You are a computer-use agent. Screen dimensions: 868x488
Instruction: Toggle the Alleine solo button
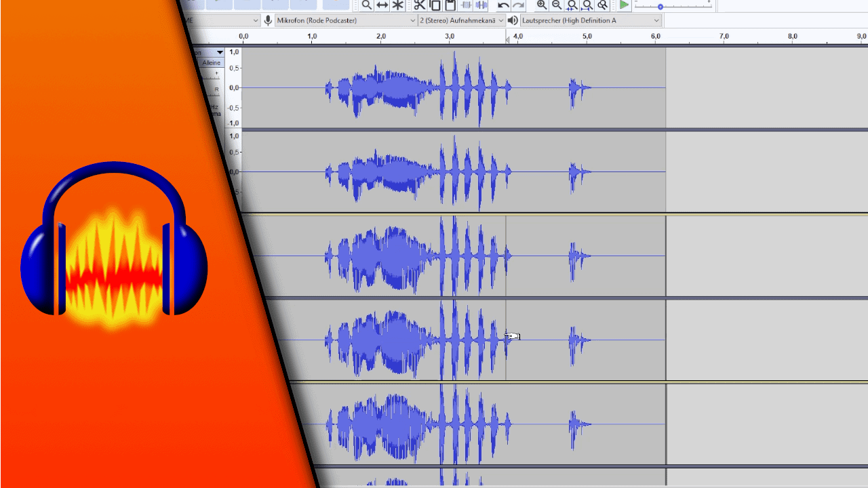click(212, 62)
